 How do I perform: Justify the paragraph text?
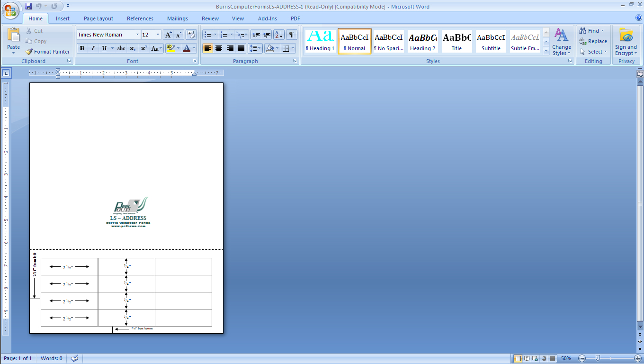(241, 48)
